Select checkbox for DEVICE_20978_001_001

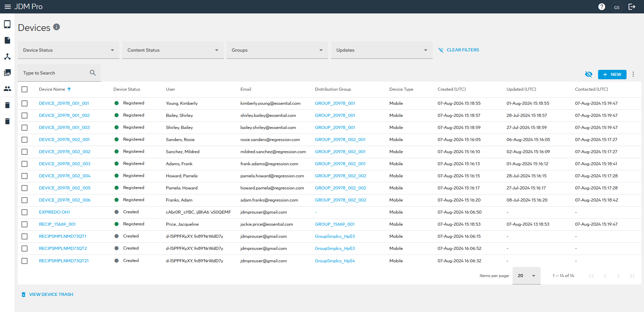[x=24, y=103]
